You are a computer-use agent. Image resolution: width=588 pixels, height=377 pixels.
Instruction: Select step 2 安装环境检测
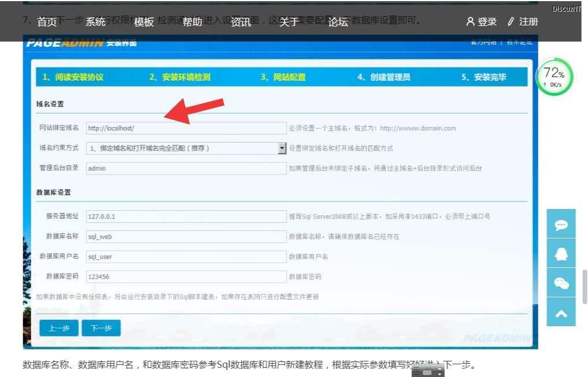pyautogui.click(x=180, y=77)
